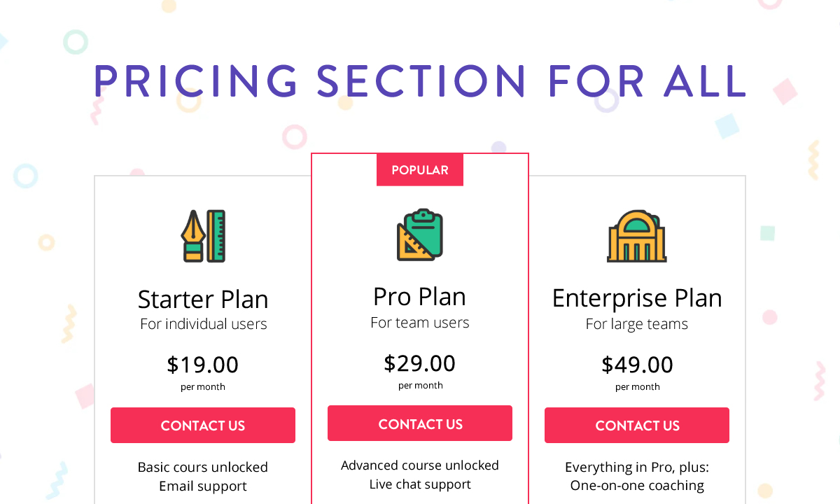Click the Pricing Section For All heading
This screenshot has height=504, width=840.
pos(420,80)
